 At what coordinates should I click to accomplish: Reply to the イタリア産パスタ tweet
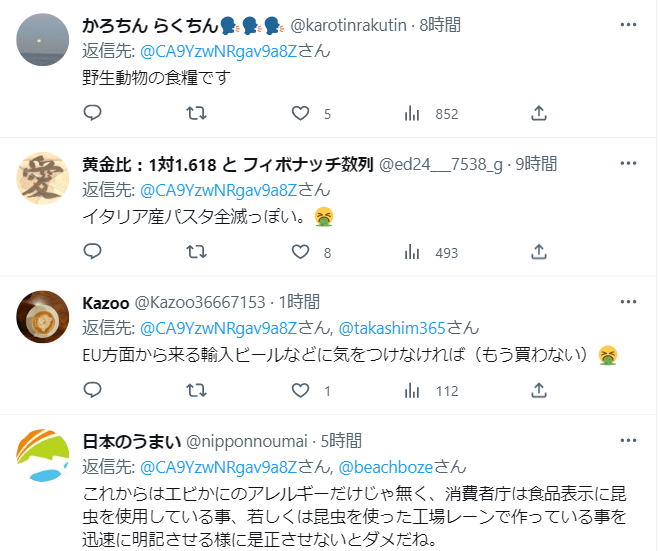pyautogui.click(x=92, y=252)
